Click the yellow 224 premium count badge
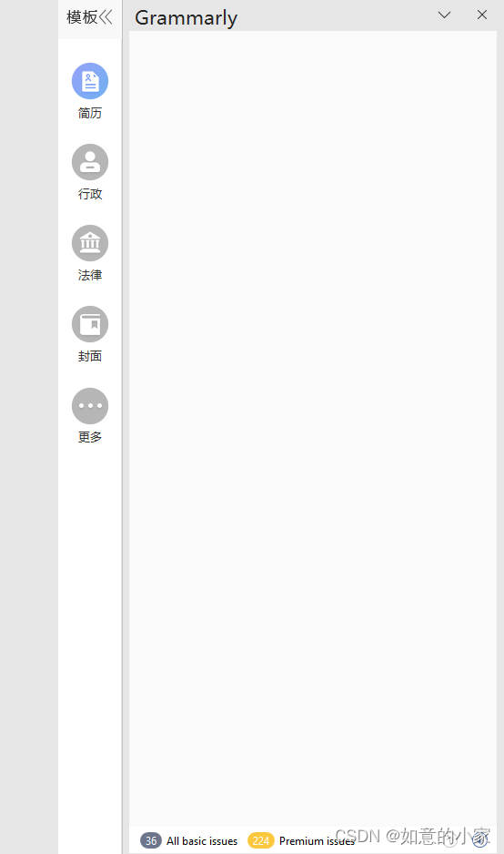The height and width of the screenshot is (854, 504). pyautogui.click(x=261, y=840)
